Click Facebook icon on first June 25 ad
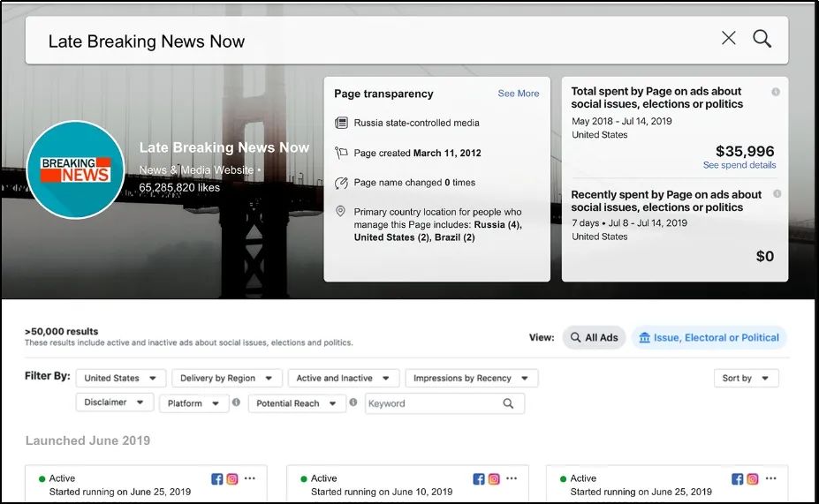The image size is (819, 504). point(216,478)
